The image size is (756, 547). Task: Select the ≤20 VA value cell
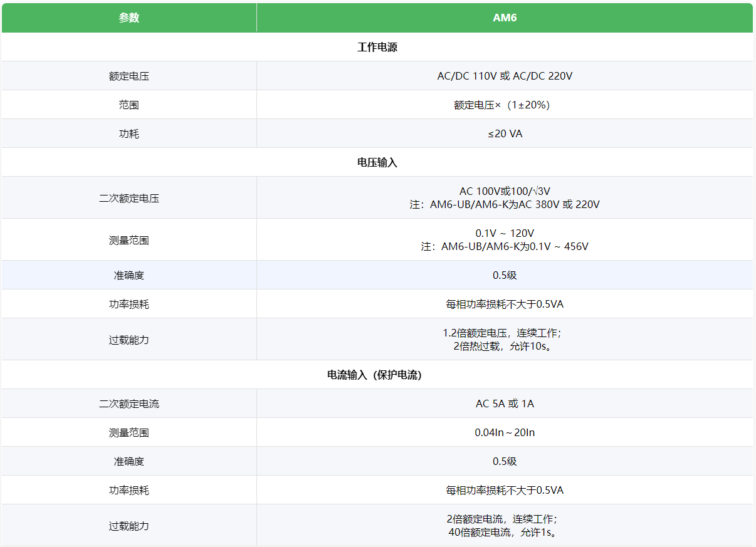click(504, 133)
